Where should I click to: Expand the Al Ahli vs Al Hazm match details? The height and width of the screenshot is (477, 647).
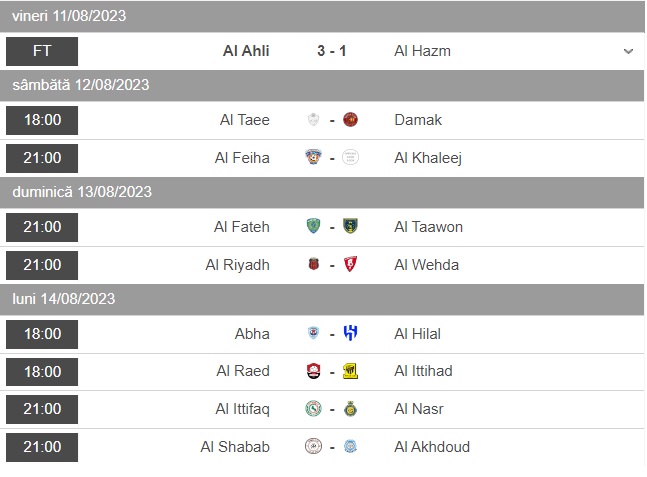tap(628, 51)
